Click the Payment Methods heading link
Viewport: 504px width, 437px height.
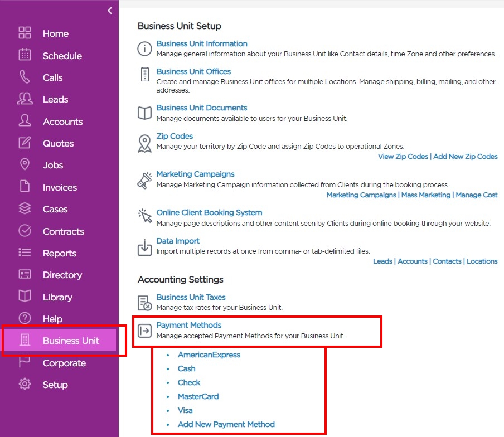pos(188,325)
